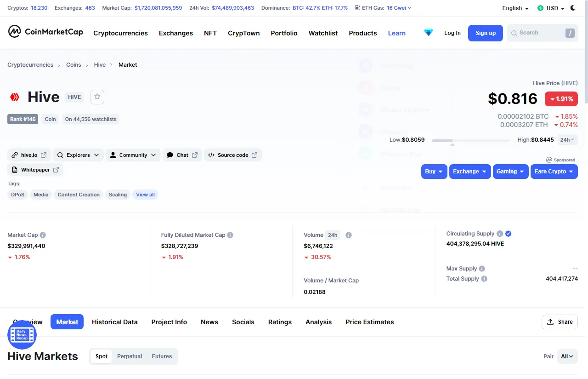Open Cryptocurrencies nav menu
This screenshot has height=379, width=588.
tap(120, 33)
